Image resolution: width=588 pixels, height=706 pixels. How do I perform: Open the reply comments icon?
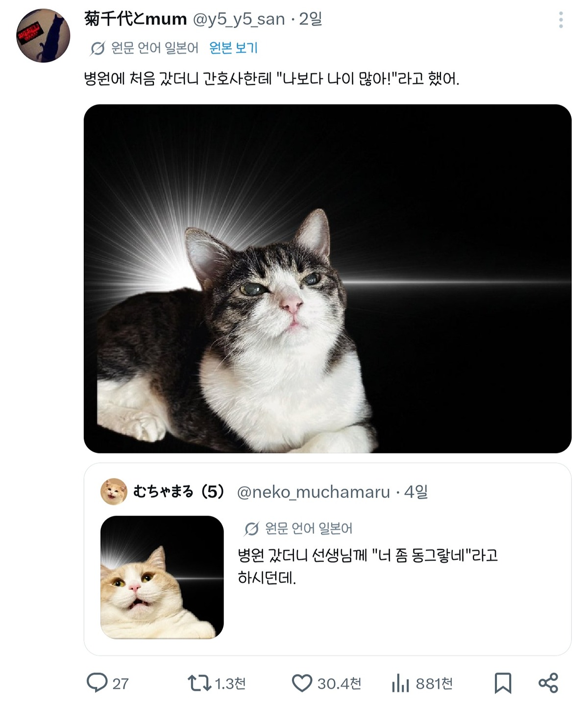tap(97, 682)
